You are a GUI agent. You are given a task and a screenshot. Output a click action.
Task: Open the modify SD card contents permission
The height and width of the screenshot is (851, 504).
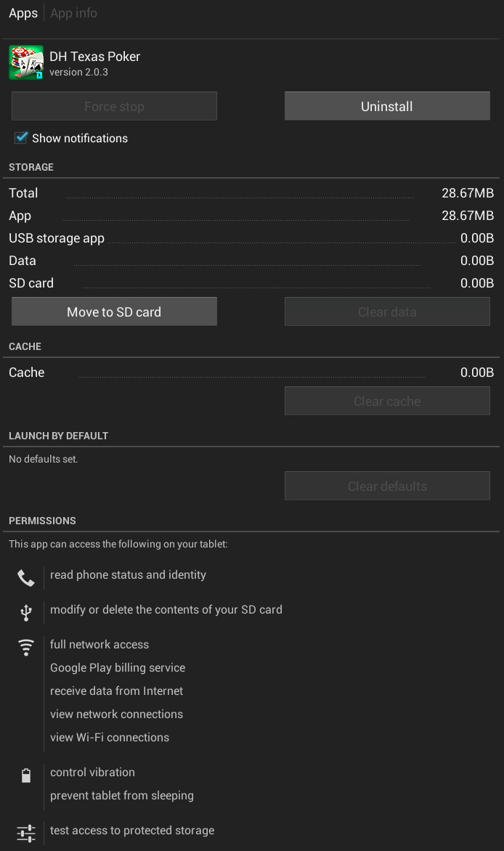tap(166, 610)
